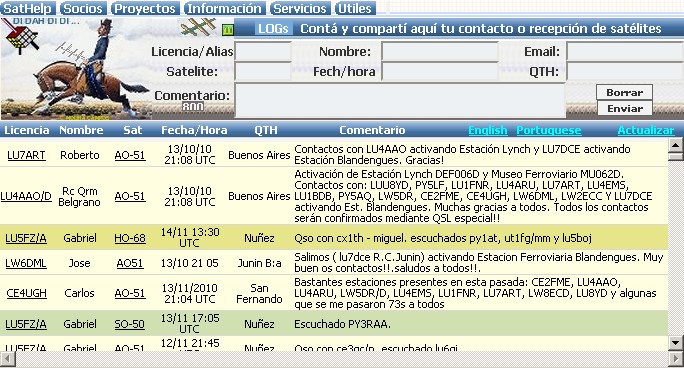Click the small green icon beside LOGs
This screenshot has width=684, height=368.
pyautogui.click(x=228, y=30)
